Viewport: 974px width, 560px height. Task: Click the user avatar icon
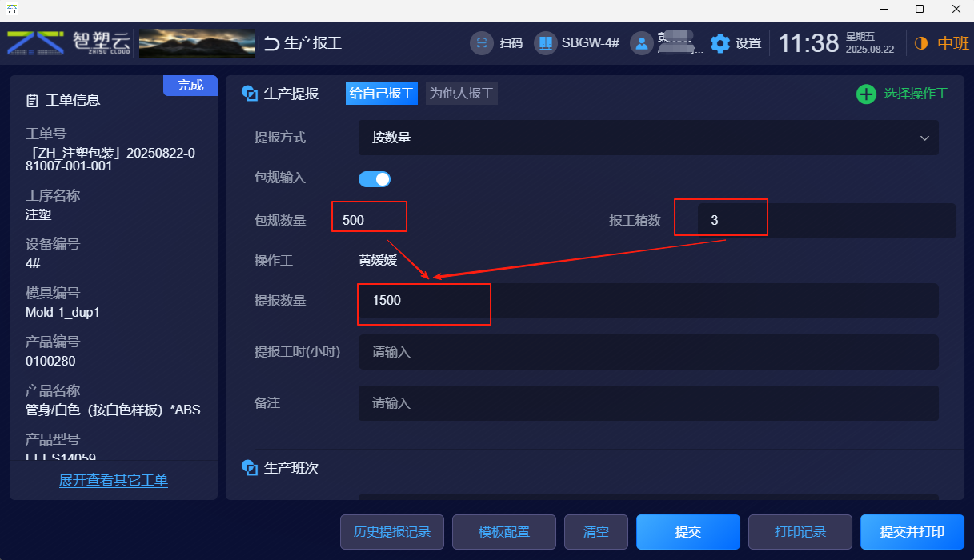pos(642,42)
